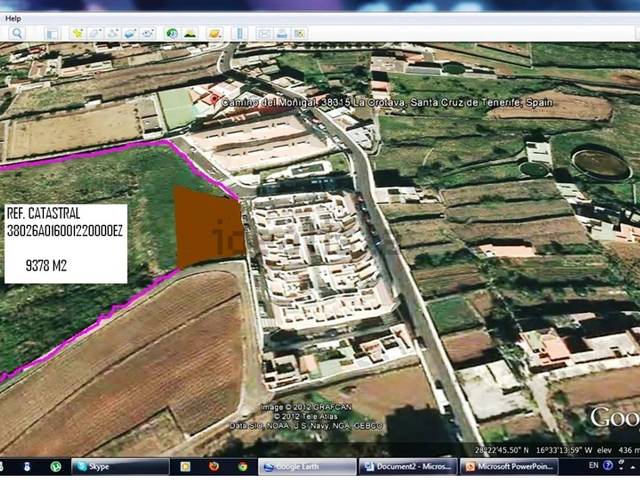
Task: Click the Print icon
Action: pyautogui.click(x=282, y=34)
